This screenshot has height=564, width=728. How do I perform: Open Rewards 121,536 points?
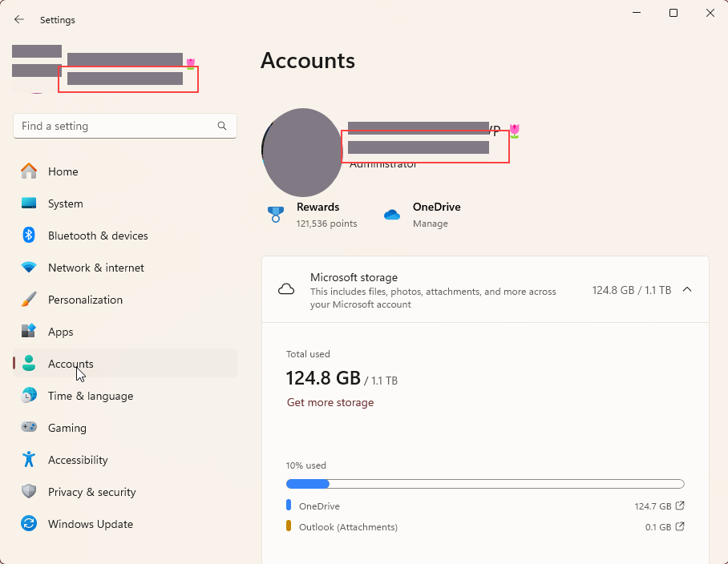coord(326,223)
